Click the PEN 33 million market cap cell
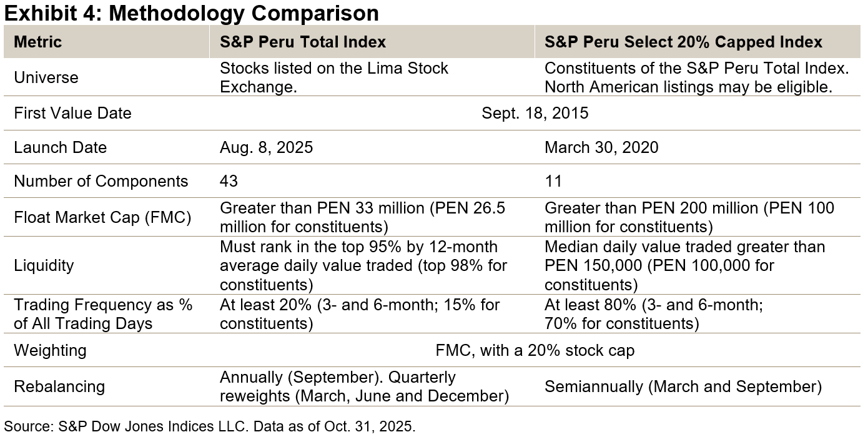 click(362, 217)
